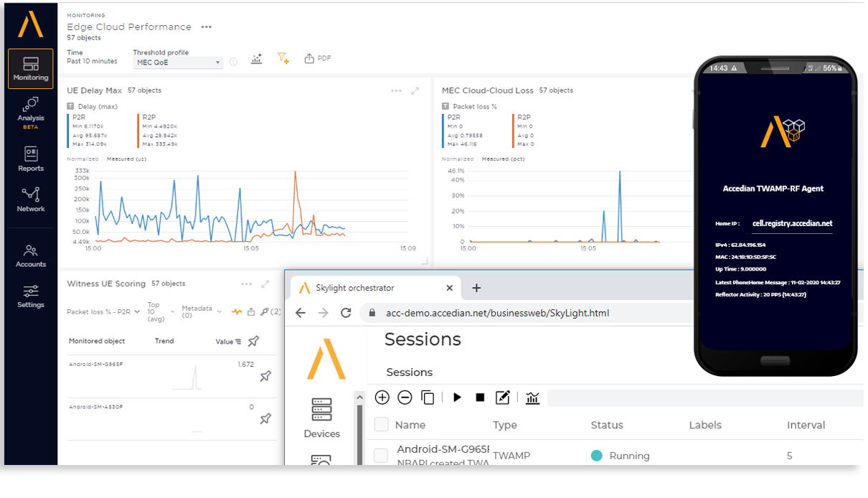Sort sessions by Status column
The width and height of the screenshot is (868, 498).
[x=607, y=425]
